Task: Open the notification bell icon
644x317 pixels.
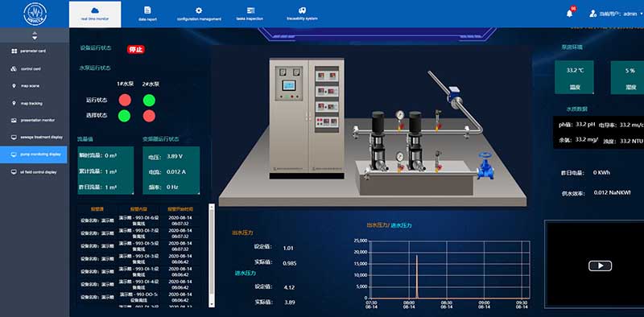Action: point(569,13)
